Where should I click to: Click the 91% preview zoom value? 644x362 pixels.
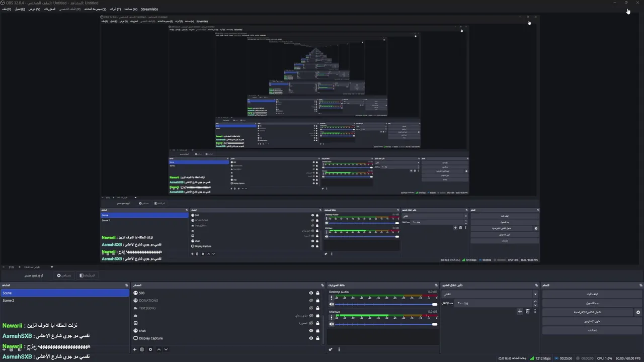(x=11, y=267)
